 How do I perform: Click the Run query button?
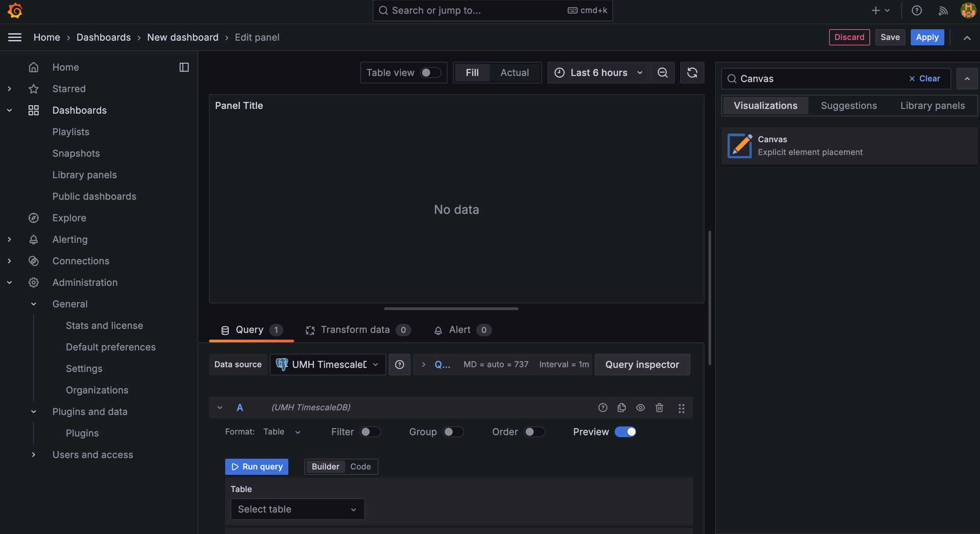(x=257, y=466)
